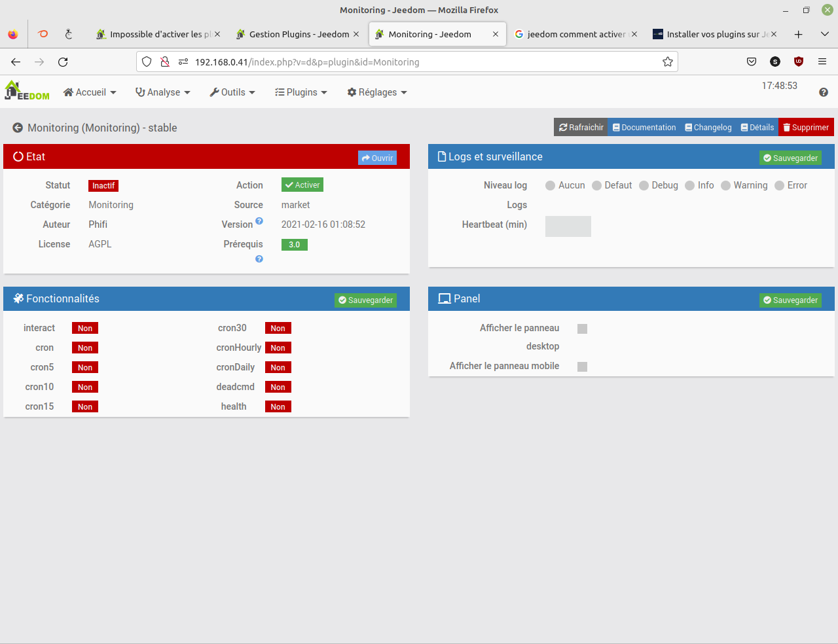Select the Info log level
Screen dimensions: 838x644
pyautogui.click(x=689, y=186)
